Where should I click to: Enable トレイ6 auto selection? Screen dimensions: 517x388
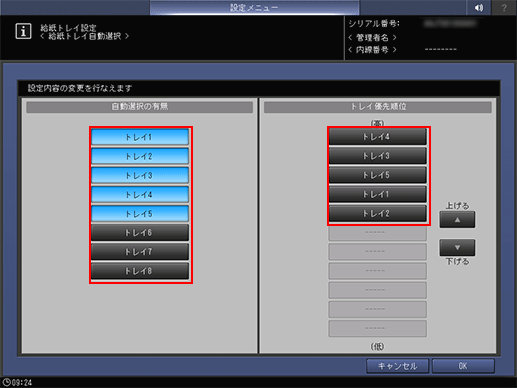(x=140, y=233)
